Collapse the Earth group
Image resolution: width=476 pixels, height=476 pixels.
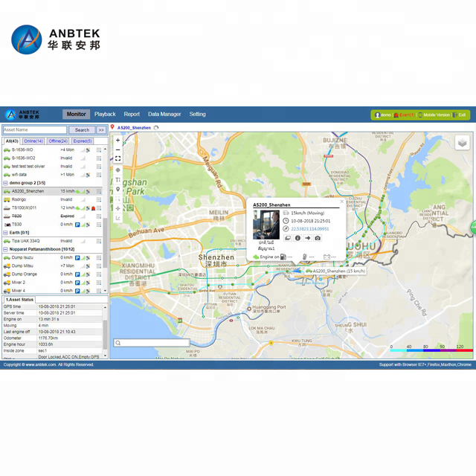point(5,233)
